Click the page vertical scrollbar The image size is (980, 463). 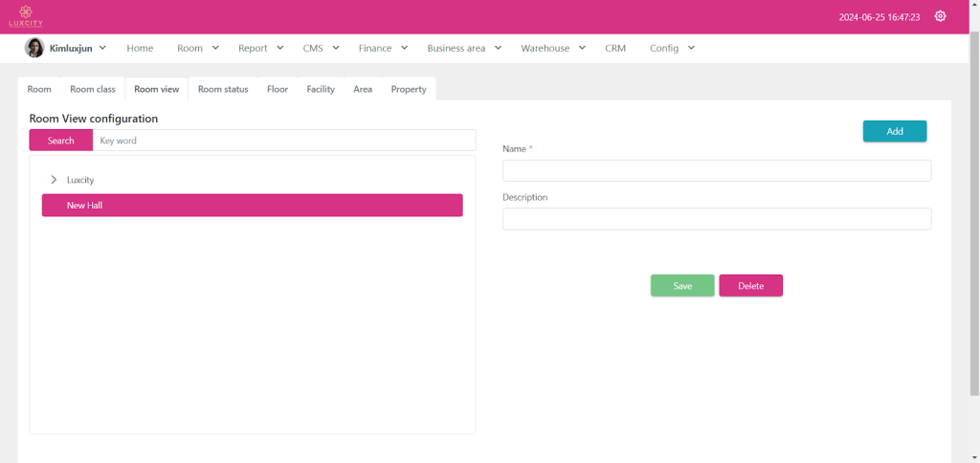(974, 210)
